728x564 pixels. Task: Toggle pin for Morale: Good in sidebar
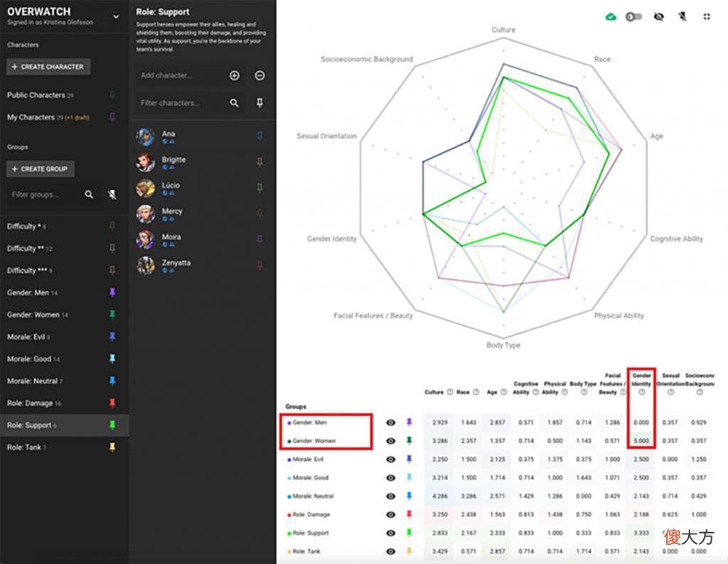(112, 359)
